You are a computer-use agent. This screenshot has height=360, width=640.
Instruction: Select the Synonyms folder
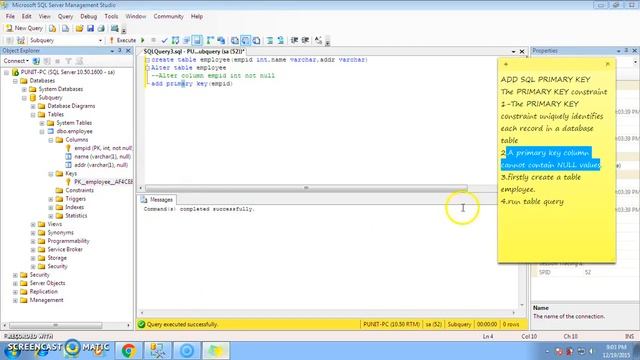pos(56,233)
